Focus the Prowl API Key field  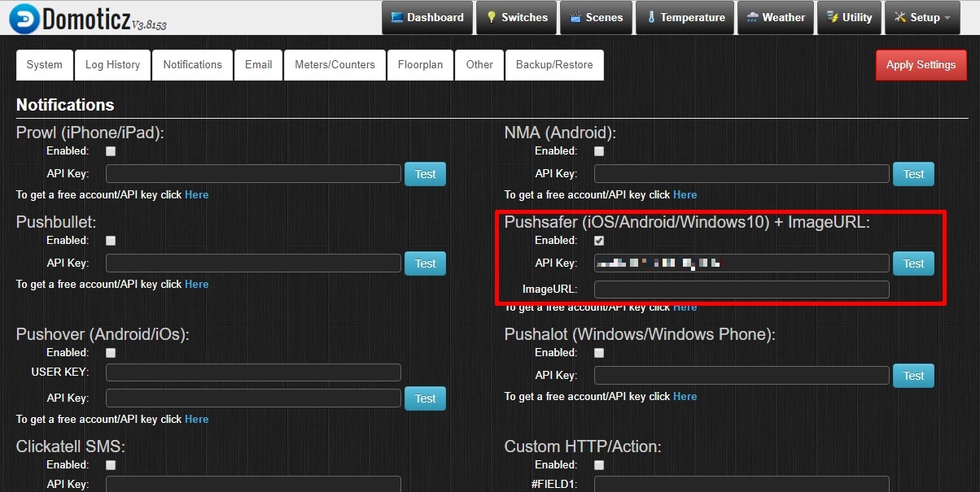click(x=253, y=174)
